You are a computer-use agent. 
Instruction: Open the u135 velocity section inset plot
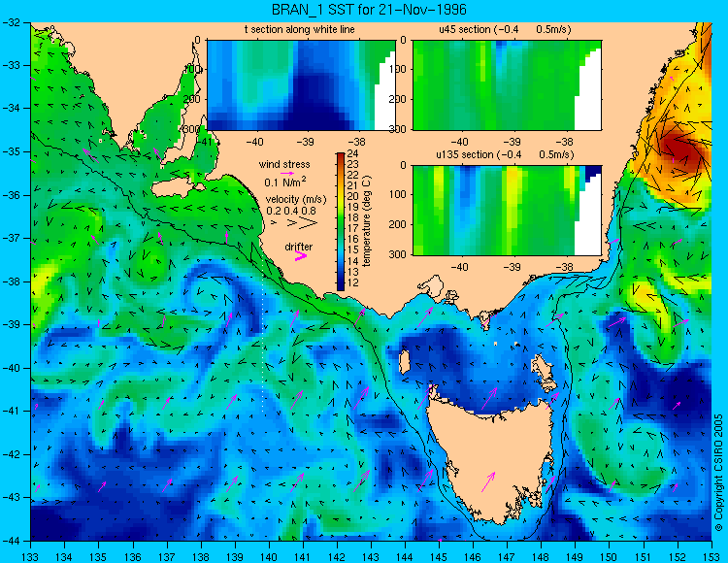coord(507,210)
